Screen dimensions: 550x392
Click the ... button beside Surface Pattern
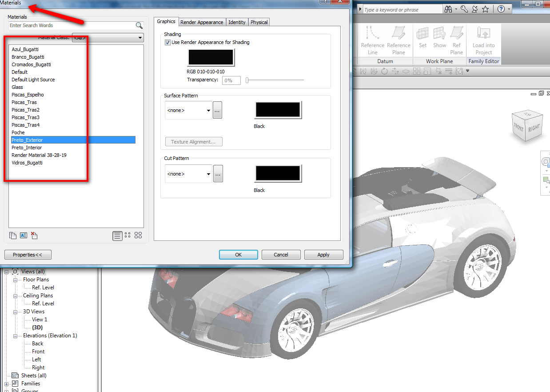pyautogui.click(x=217, y=110)
